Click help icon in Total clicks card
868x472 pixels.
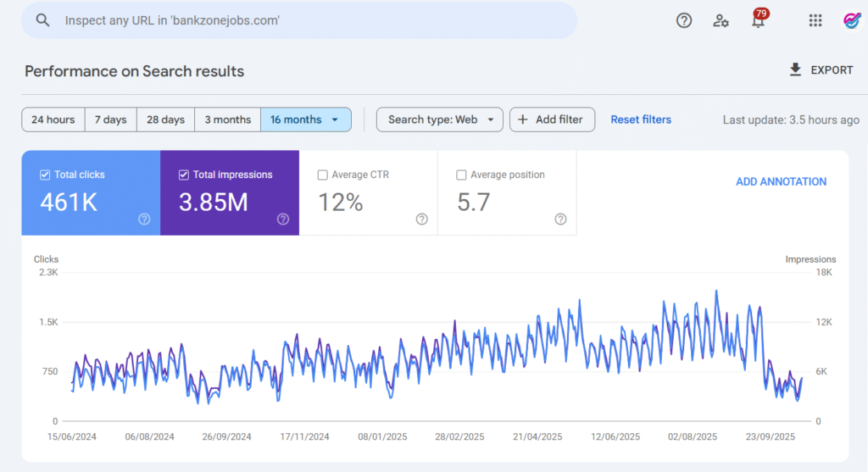tap(144, 219)
